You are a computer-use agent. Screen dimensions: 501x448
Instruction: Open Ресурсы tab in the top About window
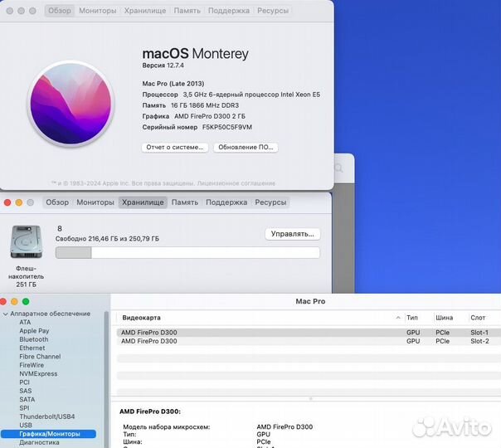[x=273, y=11]
